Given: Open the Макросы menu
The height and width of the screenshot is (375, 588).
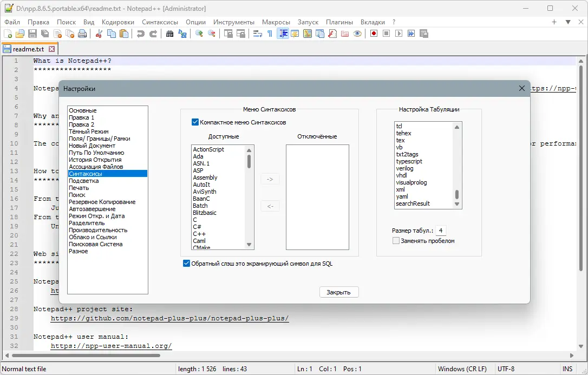Looking at the screenshot, I should point(276,22).
